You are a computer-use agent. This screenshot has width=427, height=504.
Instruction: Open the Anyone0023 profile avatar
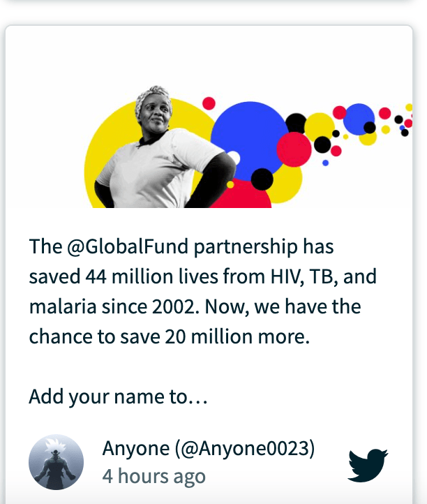[x=57, y=462]
